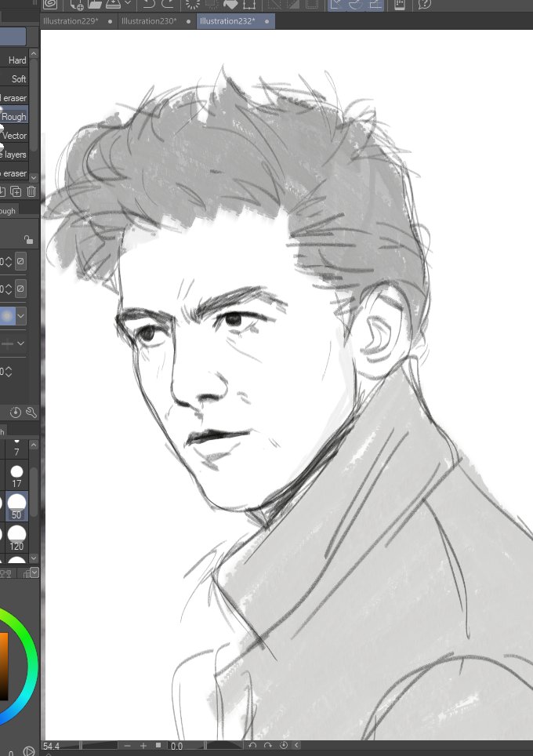Click the reset to initial settings icon
Viewport: 533px width, 756px height.
pyautogui.click(x=16, y=413)
